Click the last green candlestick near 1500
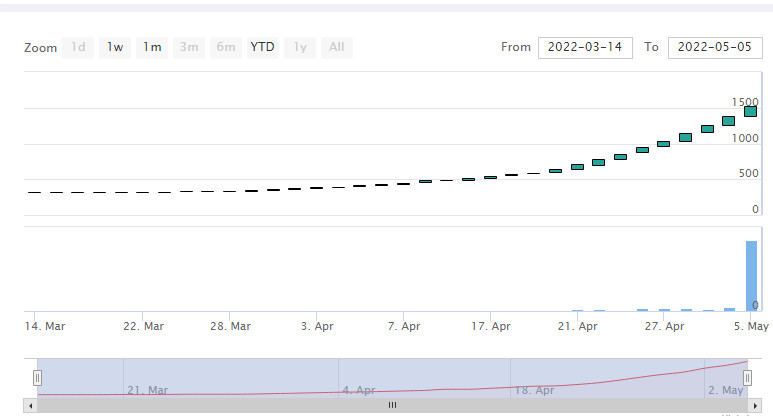This screenshot has height=416, width=773. pos(750,111)
